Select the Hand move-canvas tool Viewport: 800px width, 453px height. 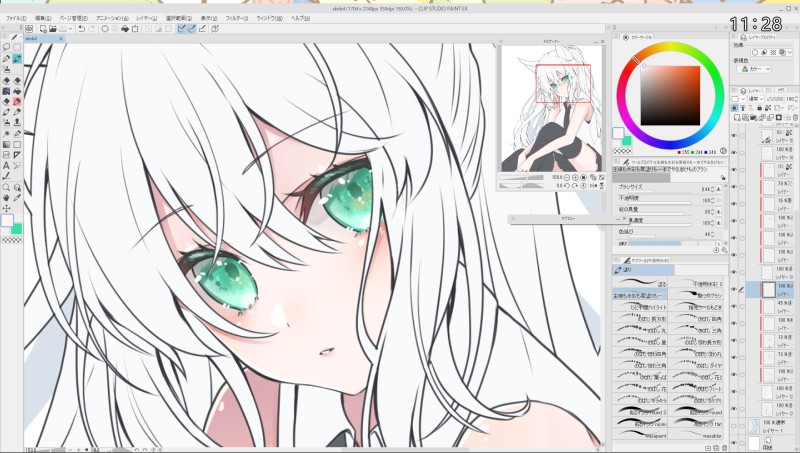click(6, 197)
